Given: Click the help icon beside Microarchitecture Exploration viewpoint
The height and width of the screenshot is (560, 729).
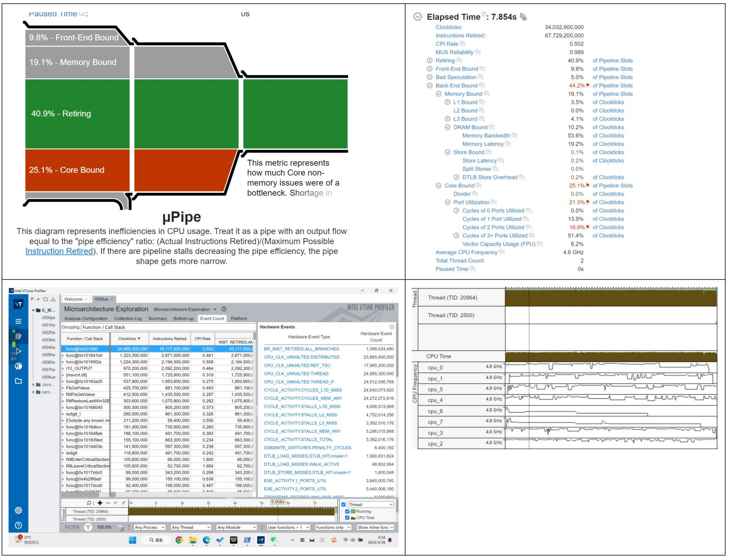Looking at the screenshot, I should click(x=224, y=309).
